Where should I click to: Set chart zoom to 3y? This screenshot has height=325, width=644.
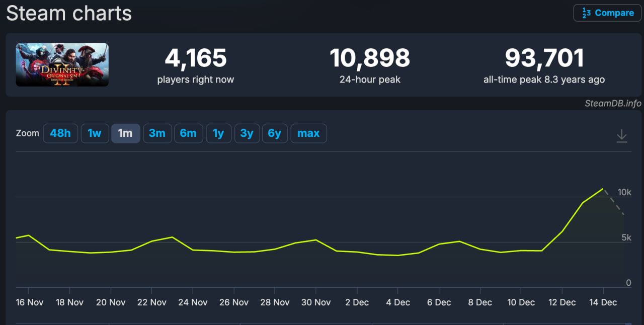click(247, 133)
